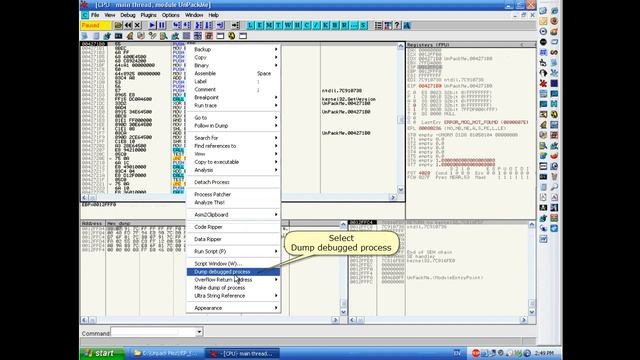Click the Close program X toolbar icon
Viewport: 640px width, 360px height.
138,25
